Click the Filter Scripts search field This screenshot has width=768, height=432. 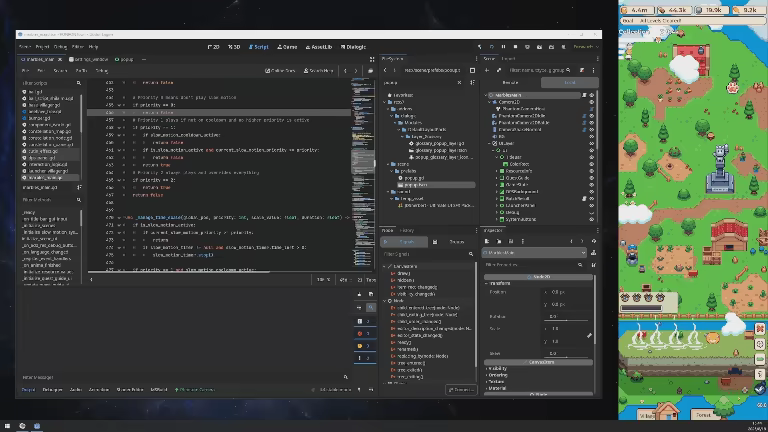pos(51,83)
